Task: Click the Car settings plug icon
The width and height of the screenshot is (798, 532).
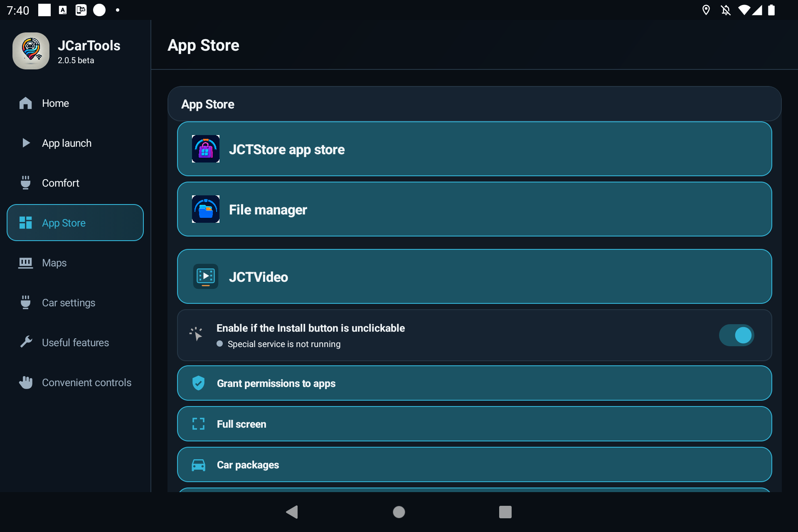Action: coord(25,303)
